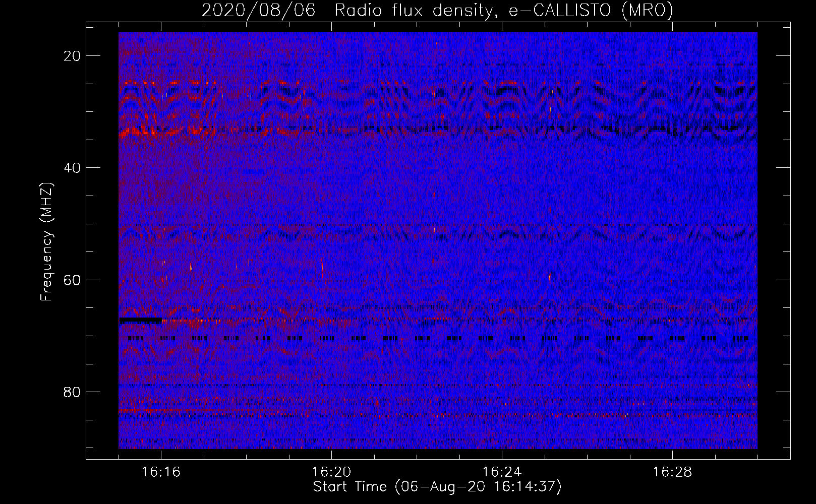Click the '16:28' time tick label
The height and width of the screenshot is (504, 816).
(673, 472)
